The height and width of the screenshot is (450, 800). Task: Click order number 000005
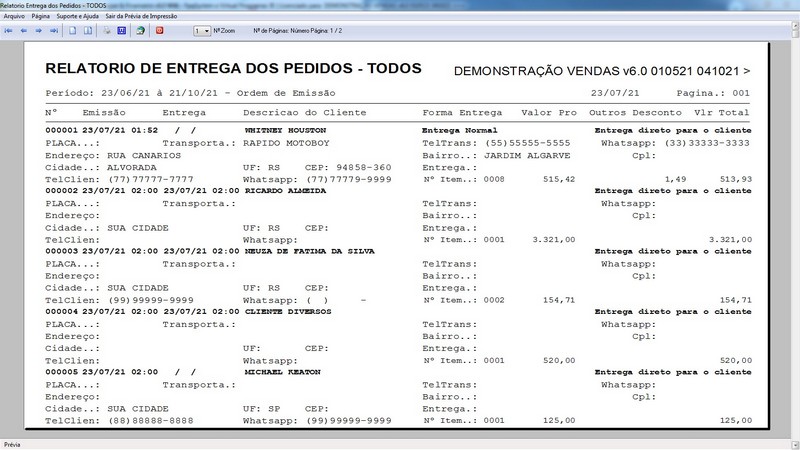coord(61,372)
